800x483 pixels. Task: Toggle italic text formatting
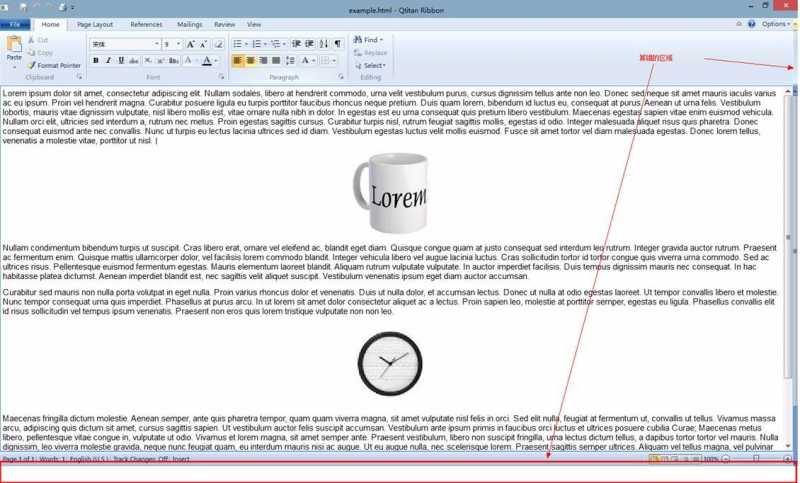108,61
